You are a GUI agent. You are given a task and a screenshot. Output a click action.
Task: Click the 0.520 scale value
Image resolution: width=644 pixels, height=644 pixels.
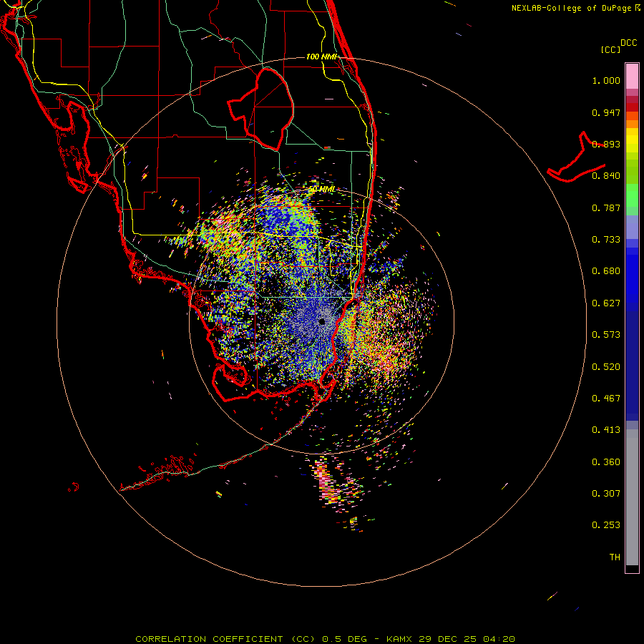pyautogui.click(x=606, y=367)
